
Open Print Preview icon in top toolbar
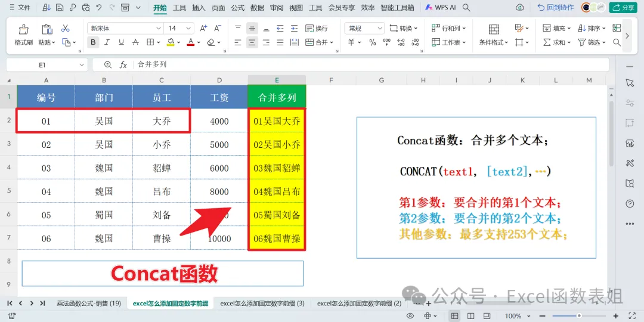86,7
